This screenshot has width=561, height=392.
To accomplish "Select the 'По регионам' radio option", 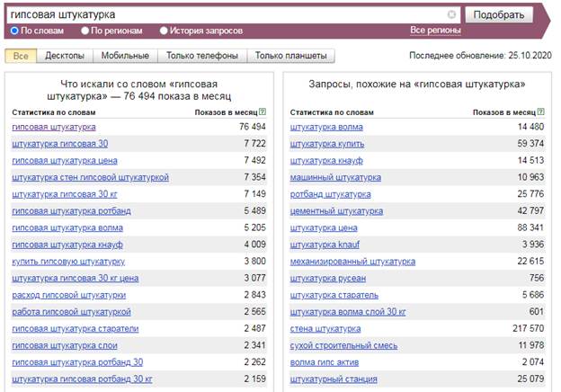I will pos(85,31).
